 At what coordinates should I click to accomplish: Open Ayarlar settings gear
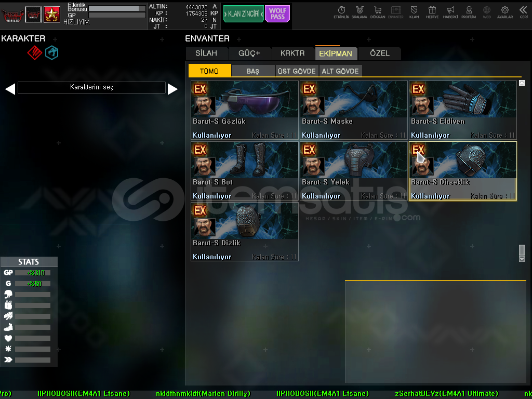point(505,12)
